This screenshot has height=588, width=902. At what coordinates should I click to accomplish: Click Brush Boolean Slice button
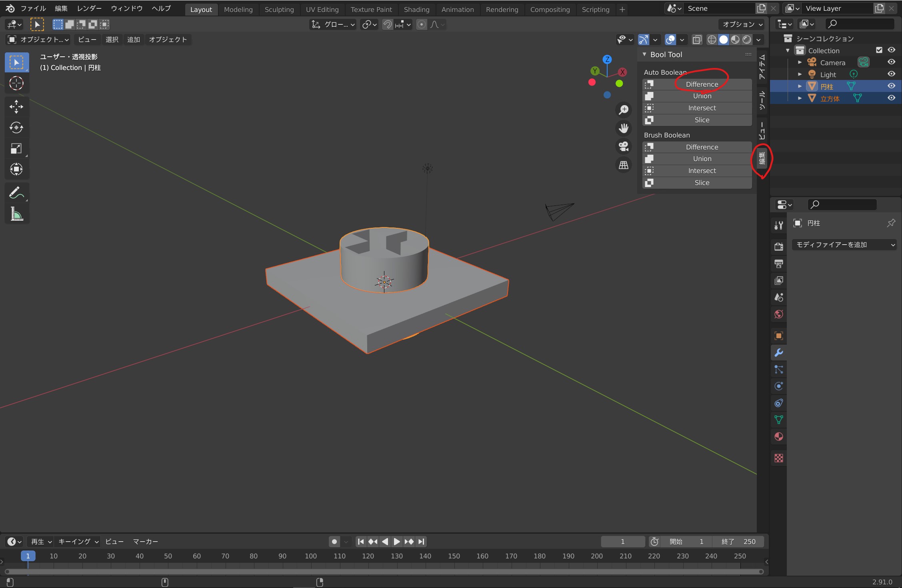(x=702, y=183)
